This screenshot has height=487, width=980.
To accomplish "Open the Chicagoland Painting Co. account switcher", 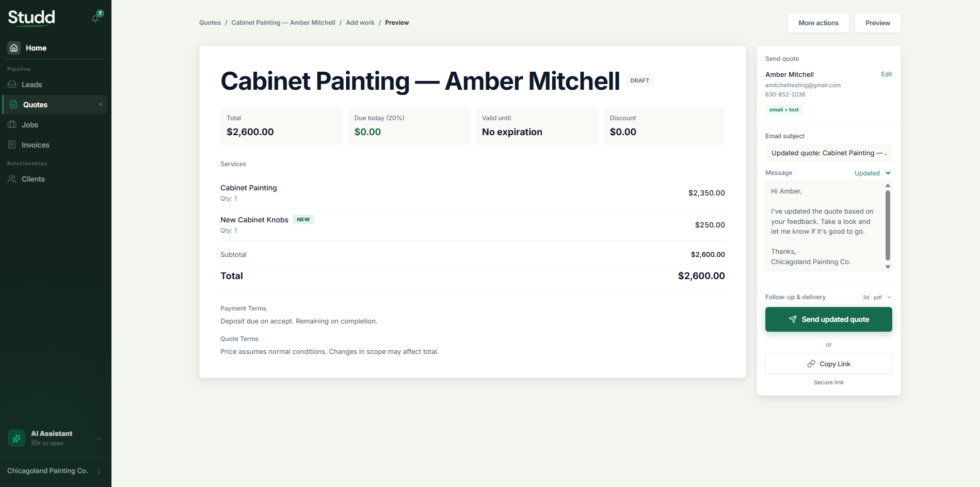I will (54, 470).
